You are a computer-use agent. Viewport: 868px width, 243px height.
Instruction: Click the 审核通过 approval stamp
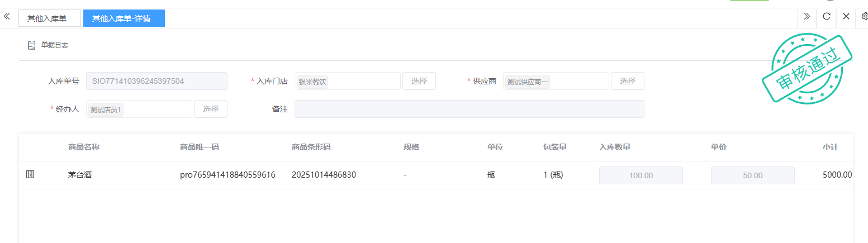pyautogui.click(x=806, y=69)
